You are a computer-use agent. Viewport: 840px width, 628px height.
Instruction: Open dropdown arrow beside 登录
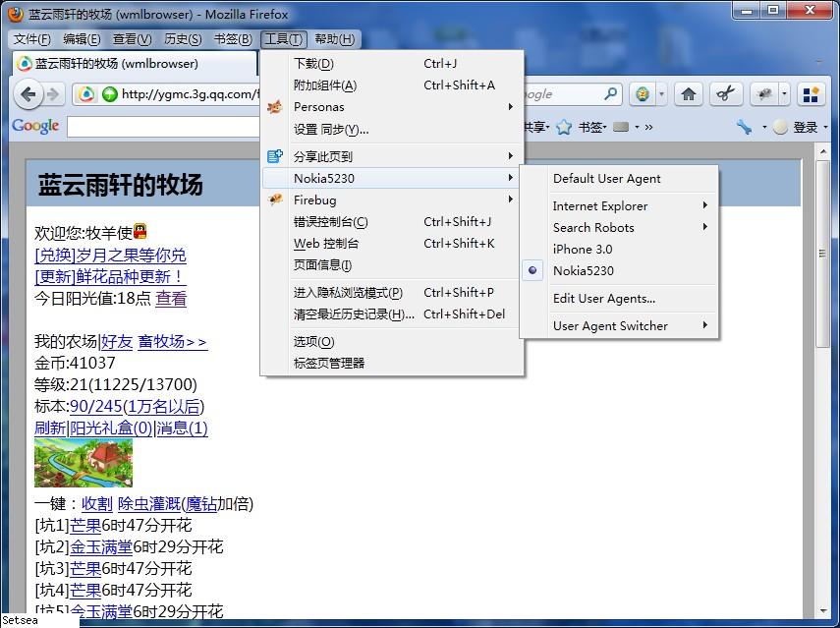tap(825, 128)
